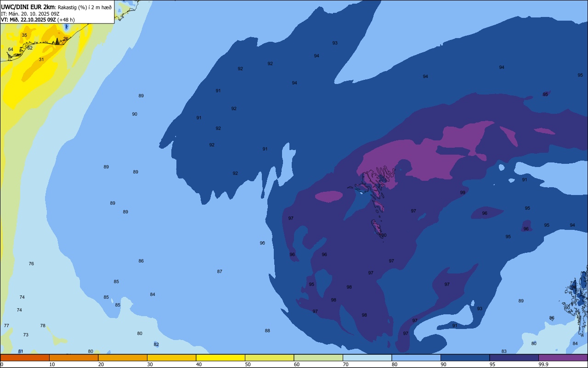Click the 60–70 light green legend swatch
588x368 pixels.
pyautogui.click(x=318, y=357)
